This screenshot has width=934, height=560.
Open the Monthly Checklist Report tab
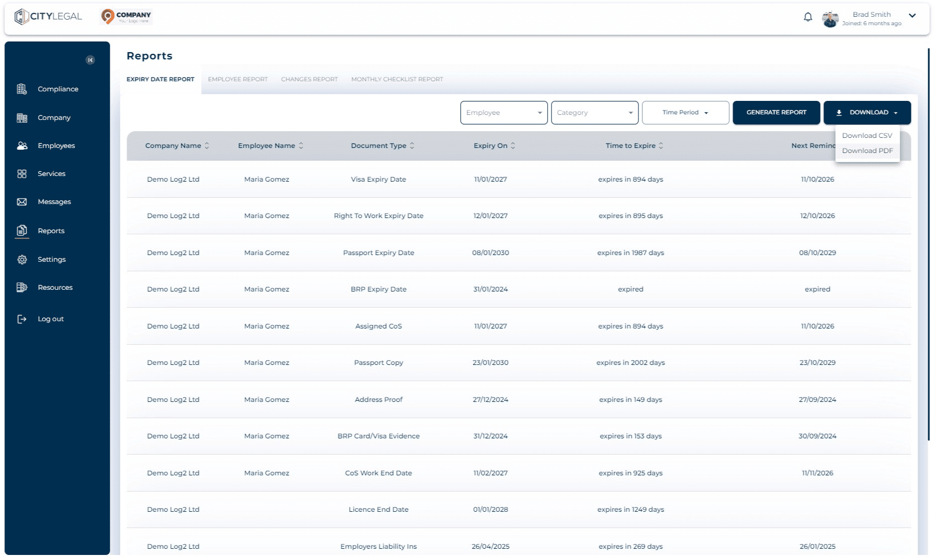pyautogui.click(x=397, y=80)
